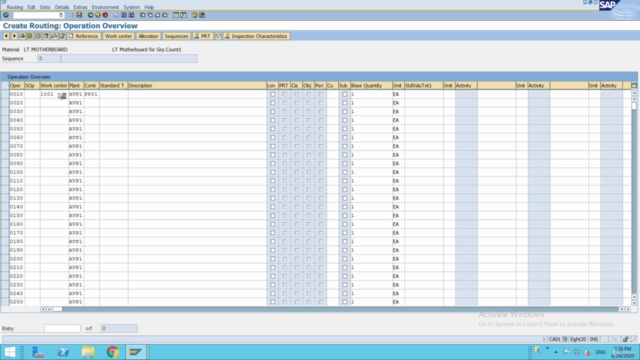Open the command field history dropdown
The width and height of the screenshot is (640, 360).
point(61,15)
